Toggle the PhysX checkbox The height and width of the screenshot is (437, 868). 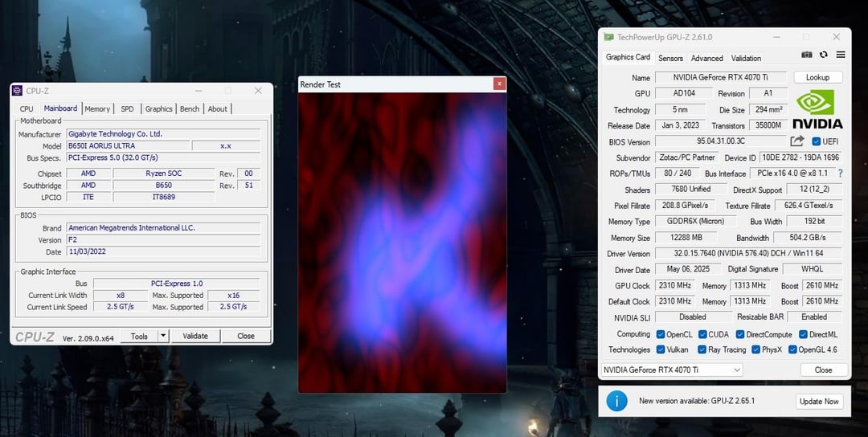point(756,349)
